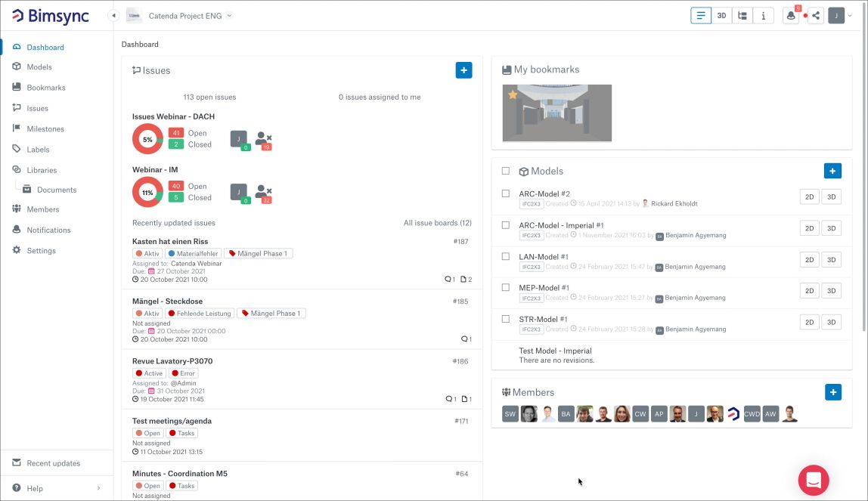Open MEP-Model #1 in 2D

(x=809, y=290)
